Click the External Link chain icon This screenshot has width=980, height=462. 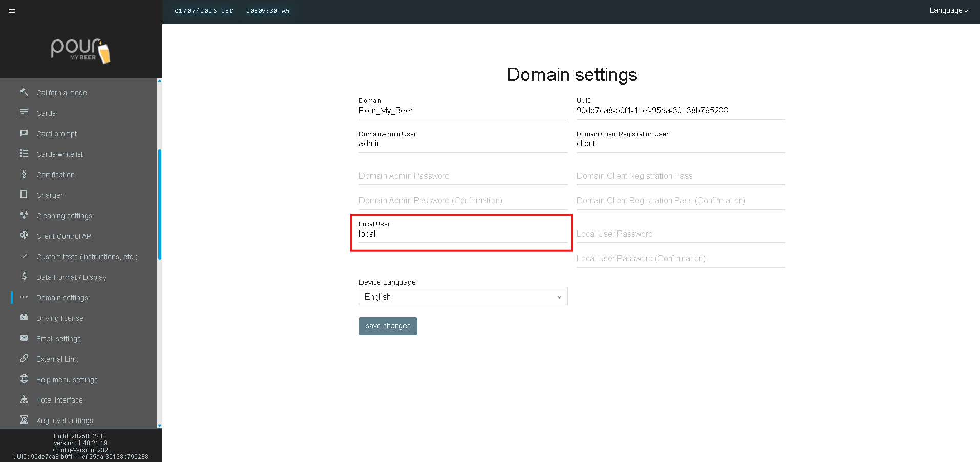click(24, 359)
